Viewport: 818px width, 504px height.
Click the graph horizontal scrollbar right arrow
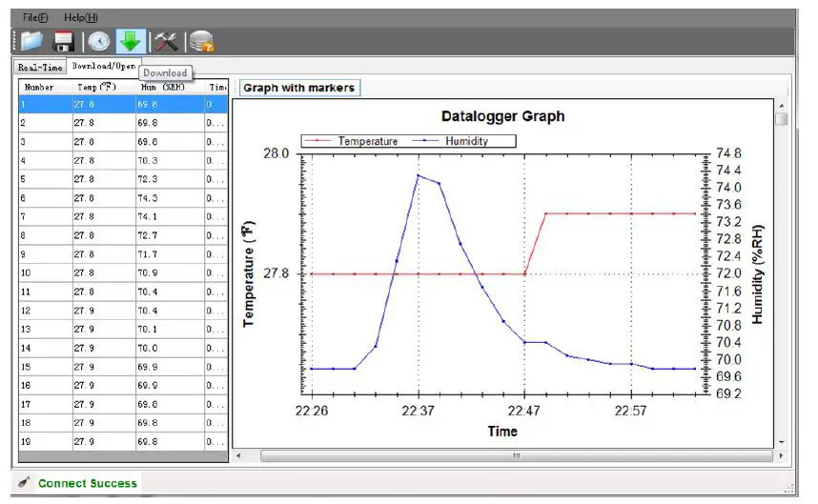781,455
